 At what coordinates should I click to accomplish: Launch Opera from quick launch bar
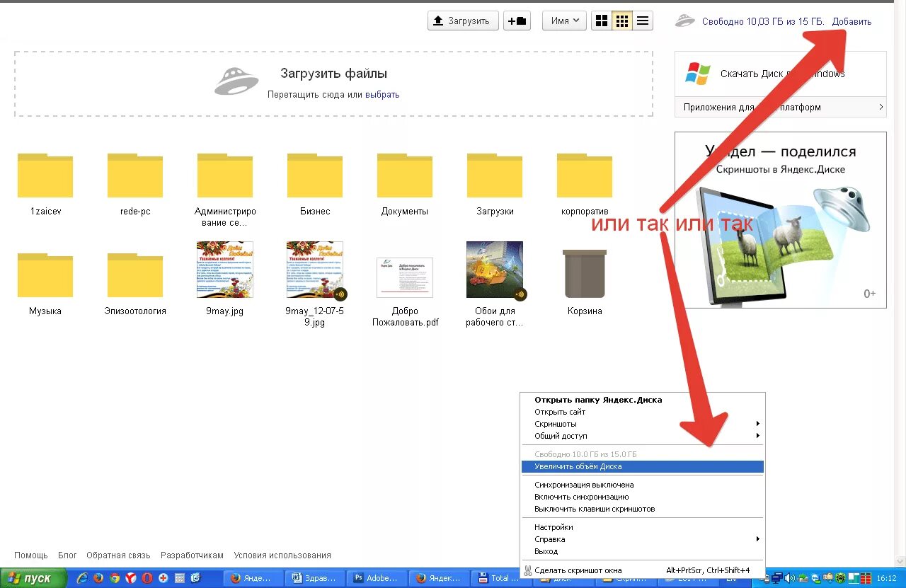point(147,578)
